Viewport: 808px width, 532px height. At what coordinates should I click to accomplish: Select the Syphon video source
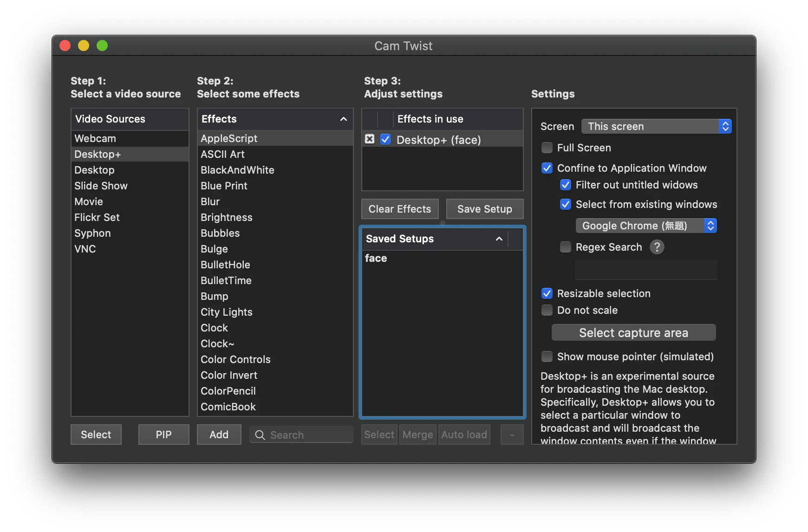[130, 233]
